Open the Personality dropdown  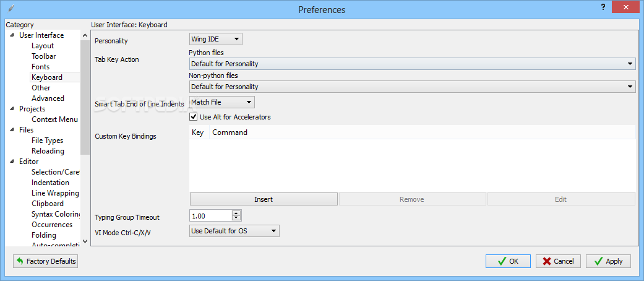pyautogui.click(x=216, y=40)
